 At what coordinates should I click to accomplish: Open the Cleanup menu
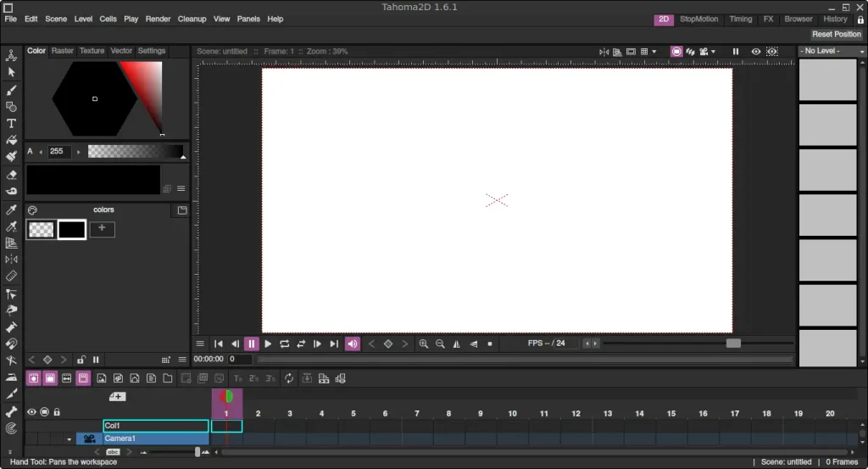click(x=192, y=19)
